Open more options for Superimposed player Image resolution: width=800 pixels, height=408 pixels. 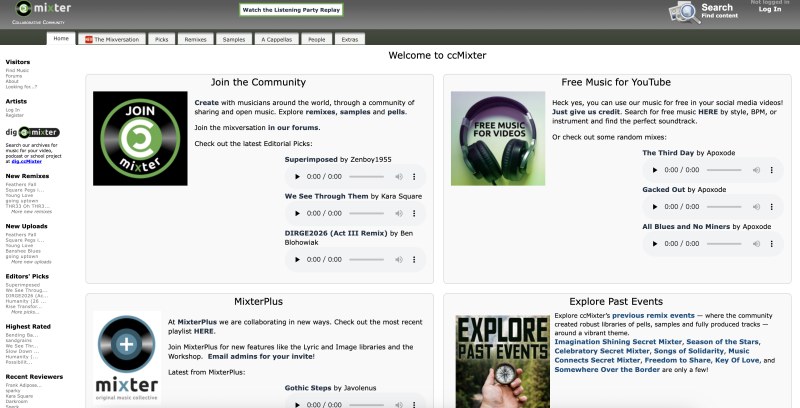414,176
